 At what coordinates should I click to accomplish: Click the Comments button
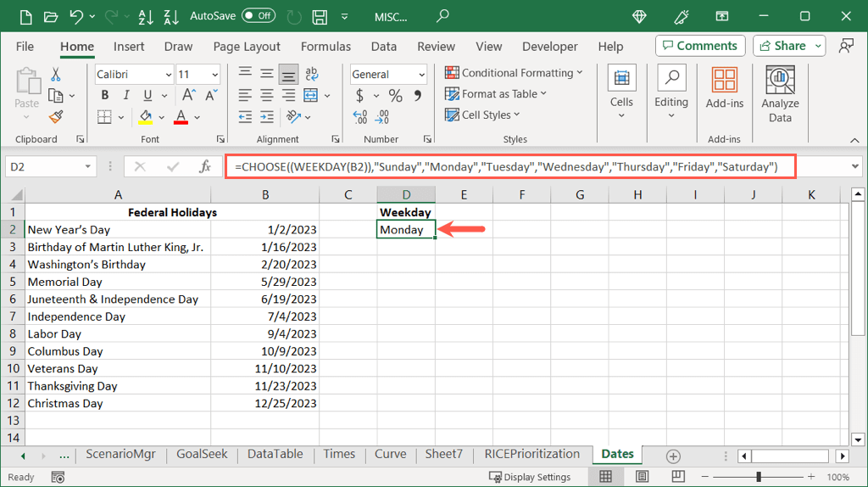(700, 46)
